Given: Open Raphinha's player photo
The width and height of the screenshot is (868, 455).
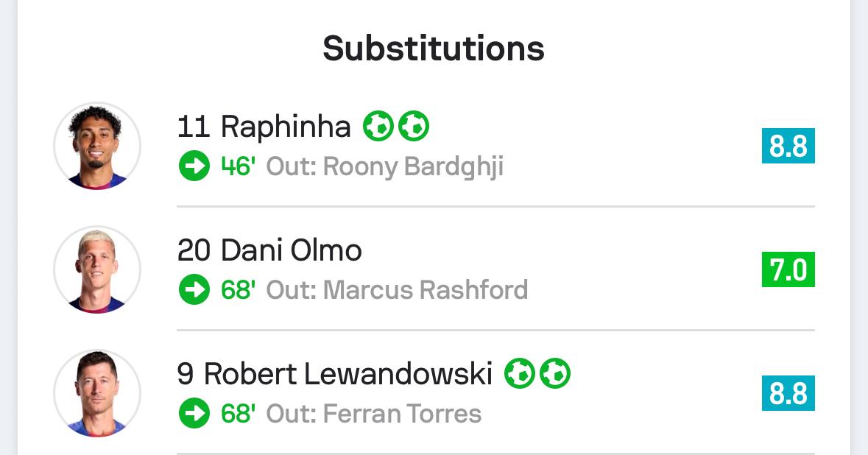Looking at the screenshot, I should tap(97, 146).
